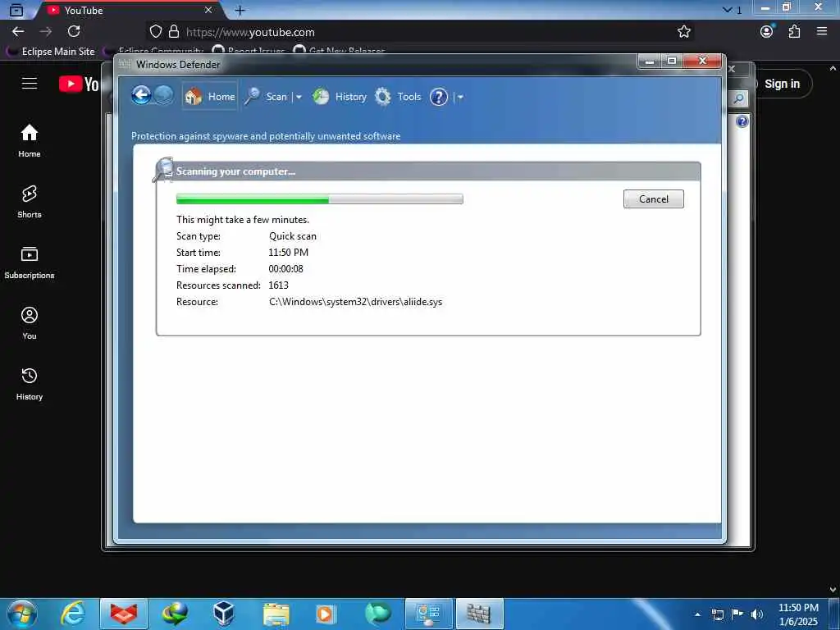Switch to Control Panel taskbar window
Image resolution: width=840 pixels, height=630 pixels.
(x=428, y=614)
